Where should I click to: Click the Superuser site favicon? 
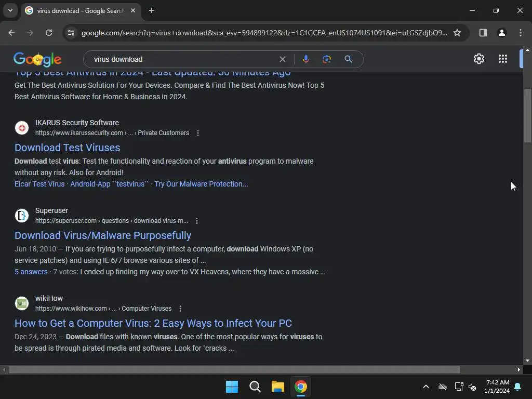(x=22, y=216)
